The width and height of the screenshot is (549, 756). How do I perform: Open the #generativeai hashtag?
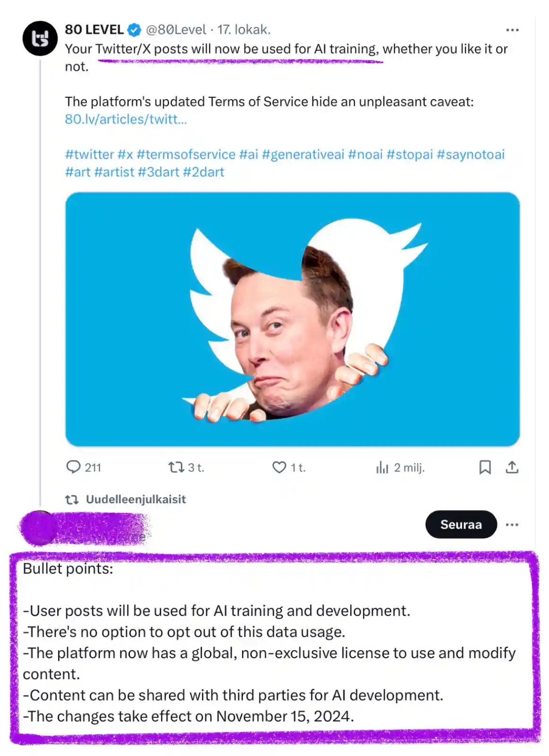click(303, 155)
